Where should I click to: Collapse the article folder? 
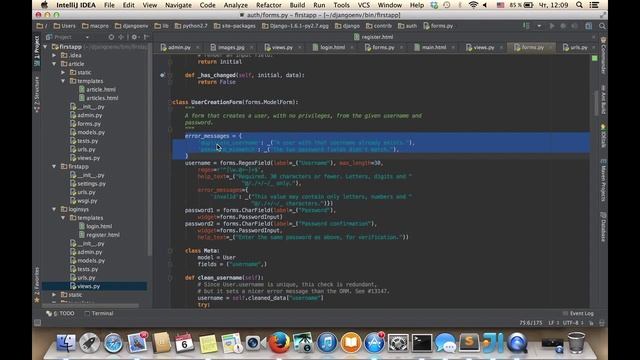pyautogui.click(x=54, y=64)
